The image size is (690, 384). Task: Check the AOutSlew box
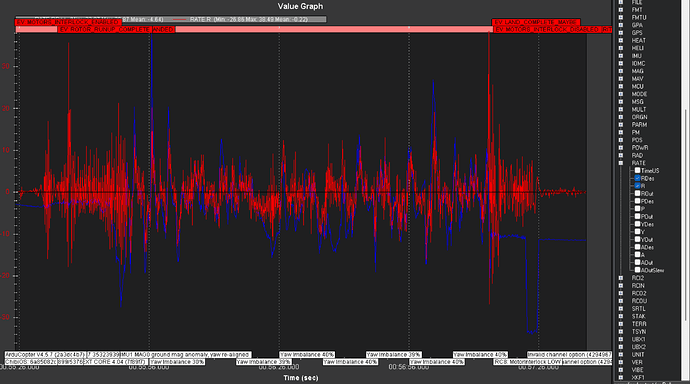coord(637,270)
